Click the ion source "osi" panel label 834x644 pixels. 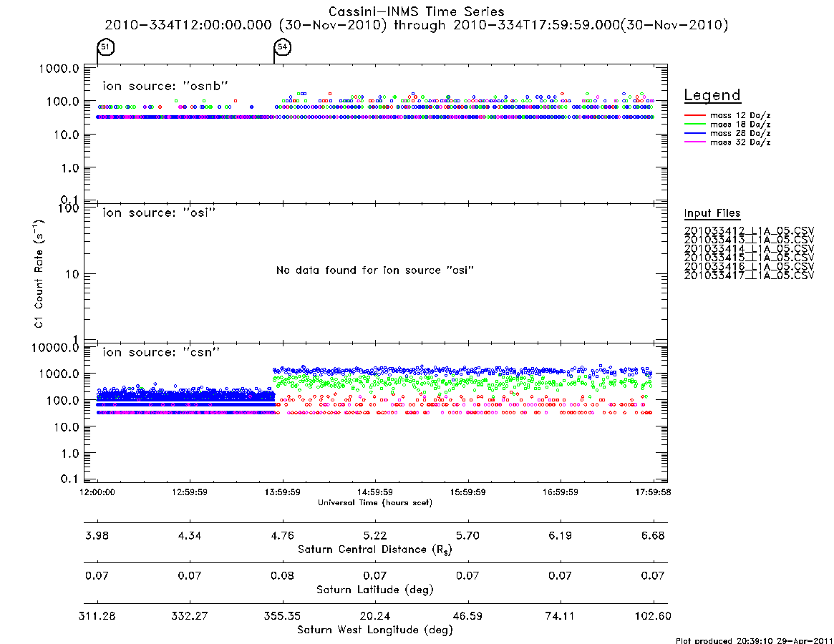[x=159, y=213]
